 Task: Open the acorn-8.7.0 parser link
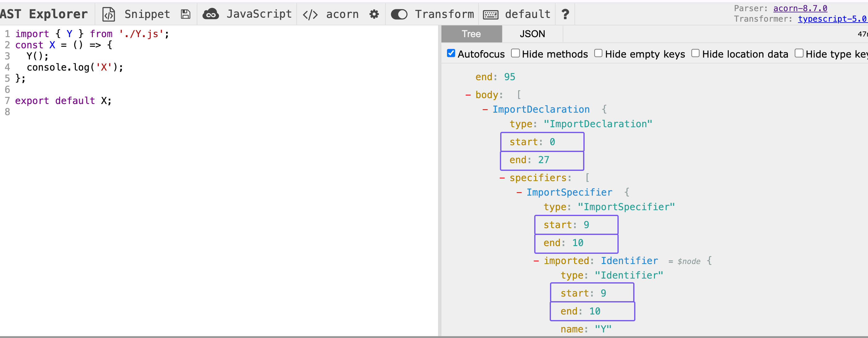(800, 8)
